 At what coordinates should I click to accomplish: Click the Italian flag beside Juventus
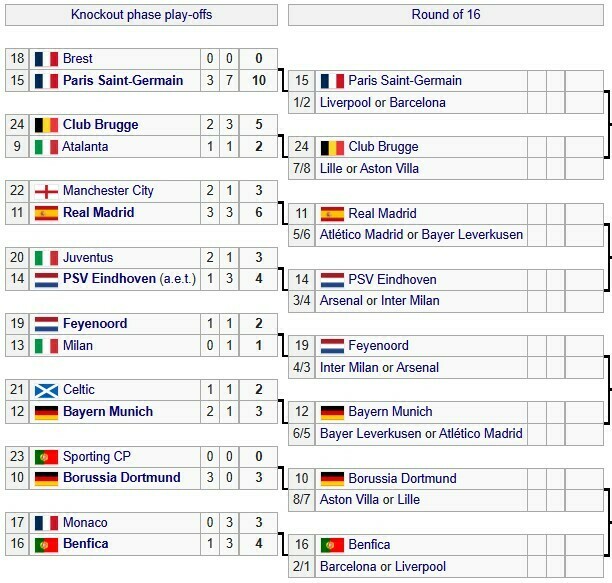pyautogui.click(x=46, y=258)
